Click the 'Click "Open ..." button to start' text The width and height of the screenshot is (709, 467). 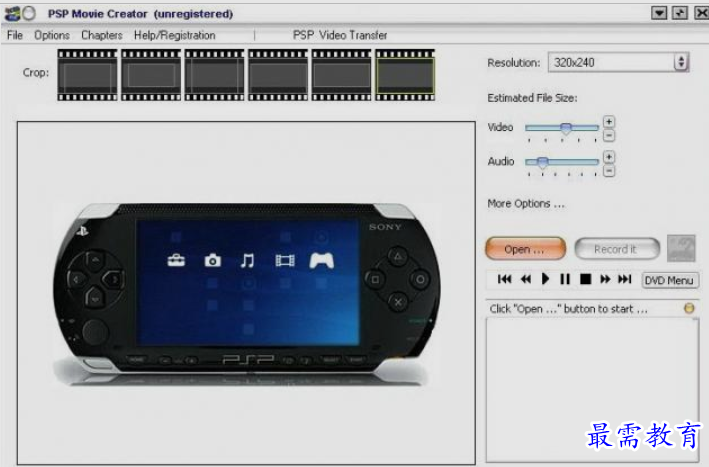[x=568, y=309]
